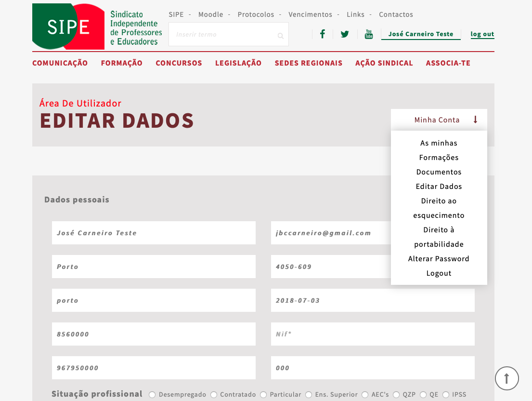
Task: Click the phone field 967950000
Action: (154, 368)
